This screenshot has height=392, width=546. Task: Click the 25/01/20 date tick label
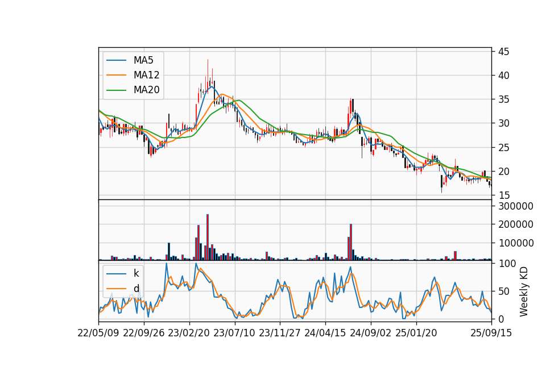coord(416,333)
